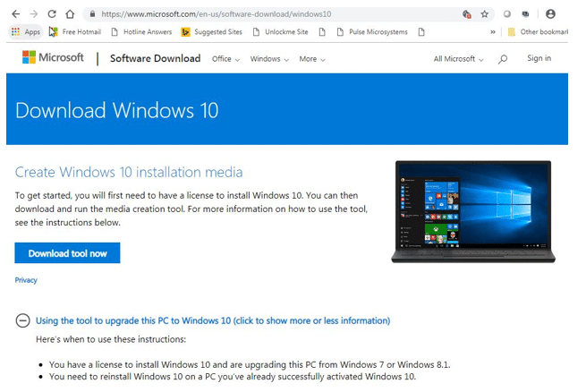Image resolution: width=586 pixels, height=392 pixels.
Task: Open the Free Hotmail bookmark
Action: (75, 32)
